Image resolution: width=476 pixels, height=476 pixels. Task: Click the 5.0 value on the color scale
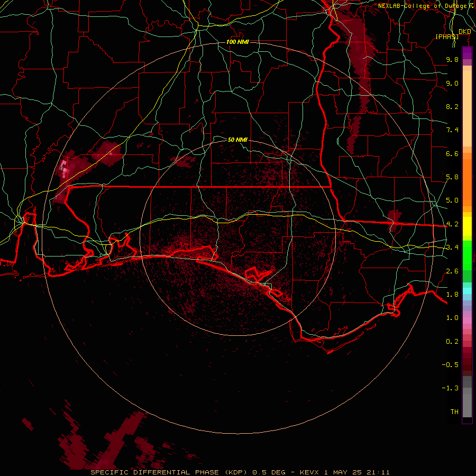[452, 200]
